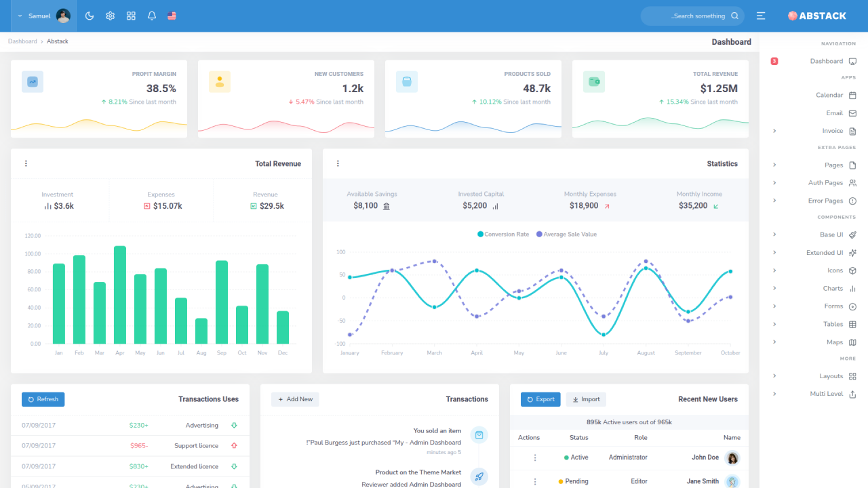Focus the Search something input field

(692, 16)
